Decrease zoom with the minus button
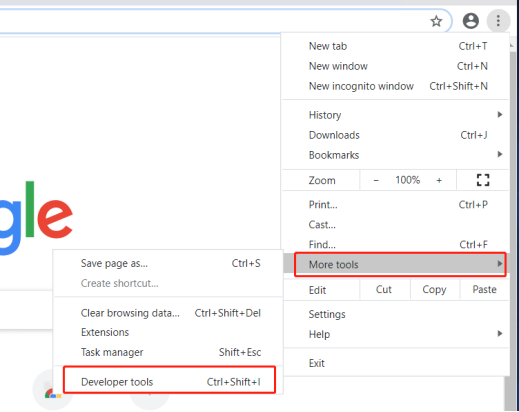 click(x=376, y=180)
